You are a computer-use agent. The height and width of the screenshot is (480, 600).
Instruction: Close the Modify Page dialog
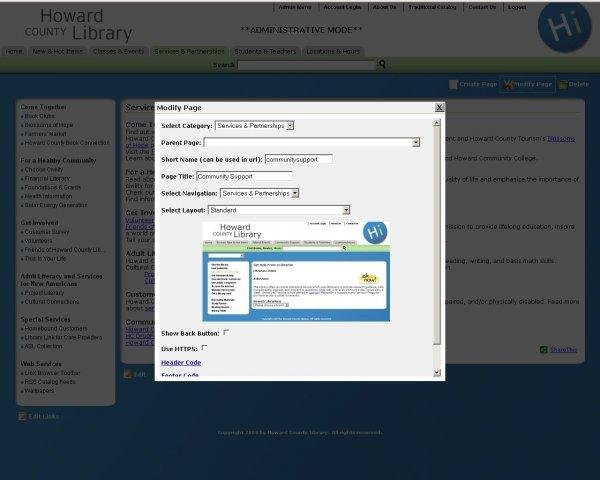tap(439, 108)
